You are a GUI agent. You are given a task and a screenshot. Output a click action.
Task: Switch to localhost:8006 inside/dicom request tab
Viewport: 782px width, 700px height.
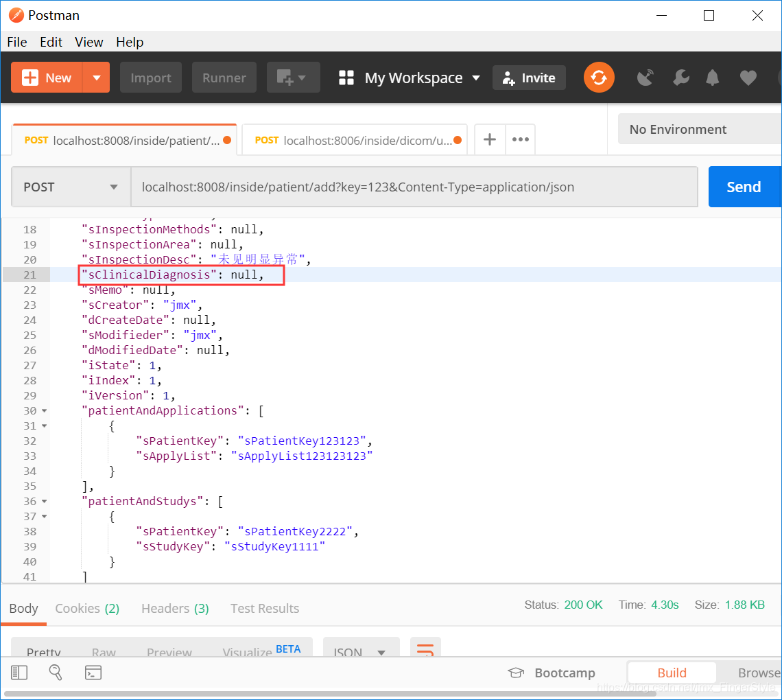tap(355, 140)
